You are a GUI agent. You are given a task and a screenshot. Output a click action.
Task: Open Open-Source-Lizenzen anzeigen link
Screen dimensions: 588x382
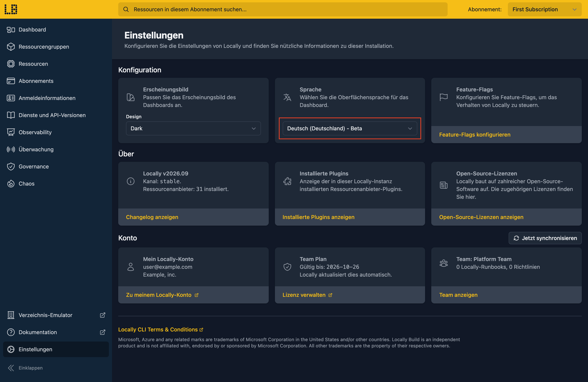[x=481, y=217]
